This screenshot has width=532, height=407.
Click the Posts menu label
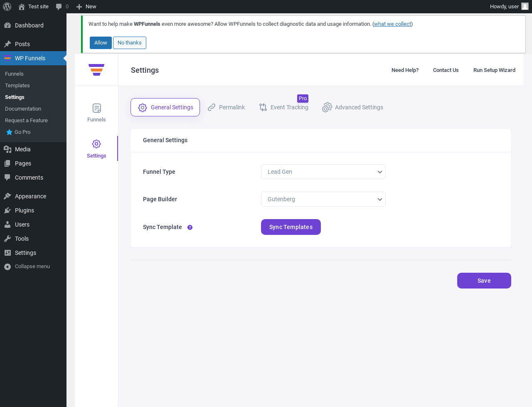(22, 44)
